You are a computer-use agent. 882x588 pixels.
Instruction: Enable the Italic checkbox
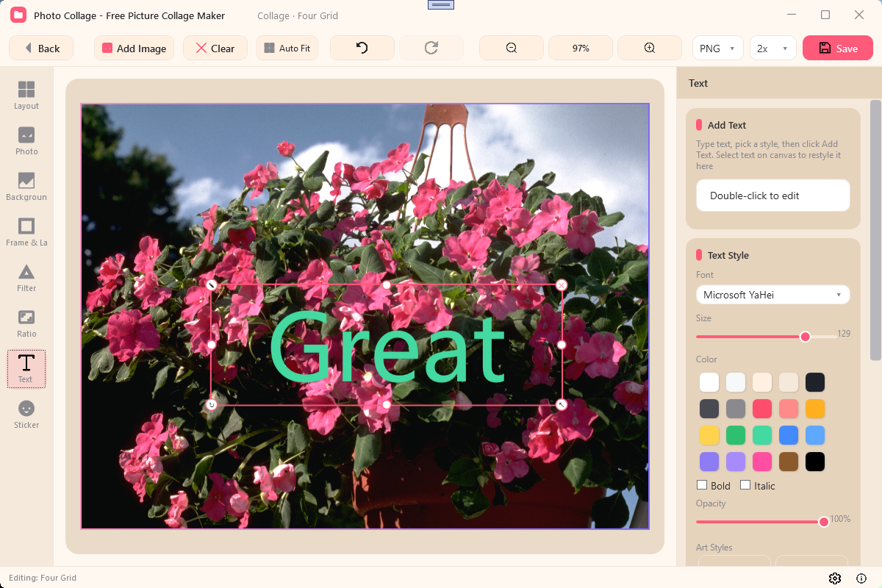745,485
